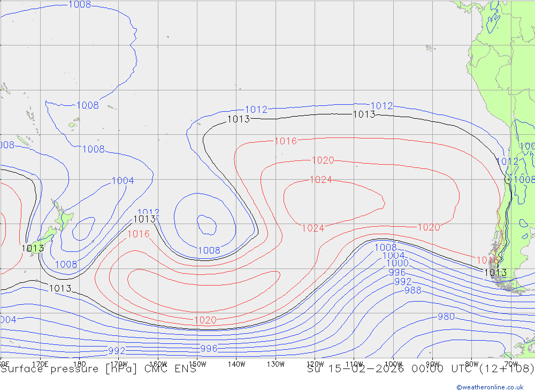
Task: Click the 110W longitude label
Action: coord(354,364)
